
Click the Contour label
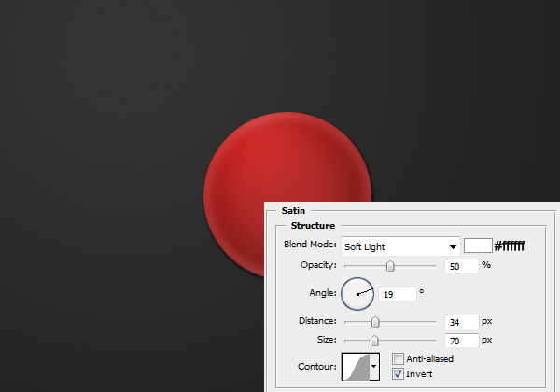tap(317, 367)
